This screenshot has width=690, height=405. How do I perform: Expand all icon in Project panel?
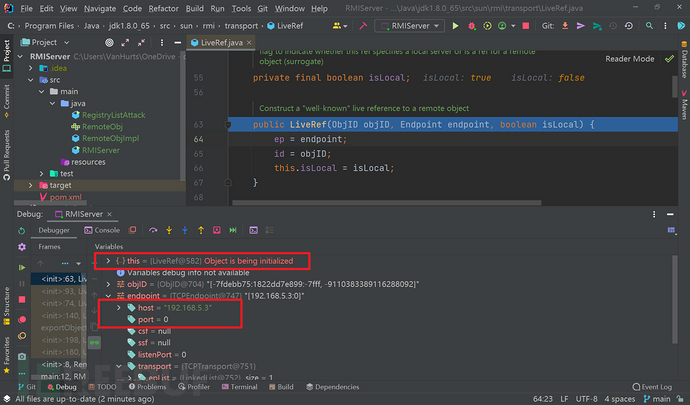(125, 43)
